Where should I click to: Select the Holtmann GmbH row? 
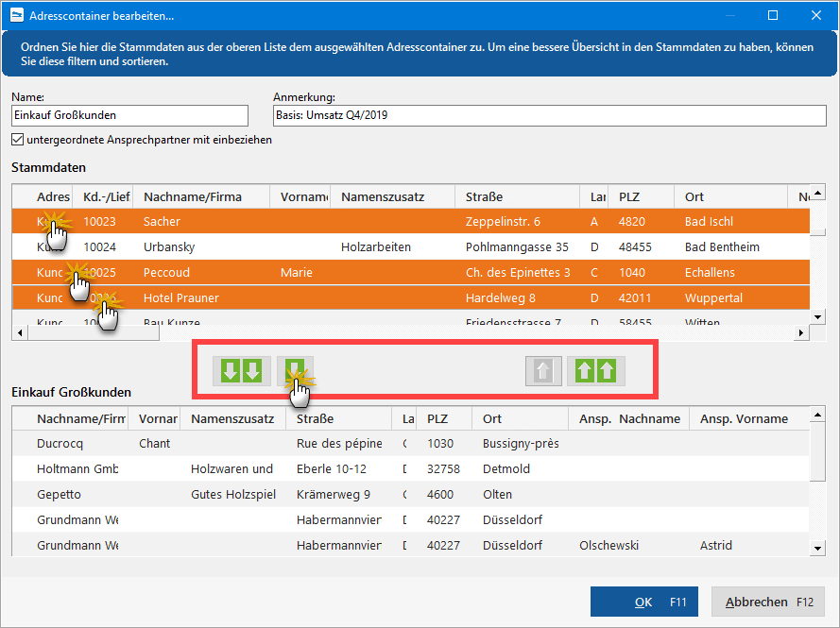point(410,468)
